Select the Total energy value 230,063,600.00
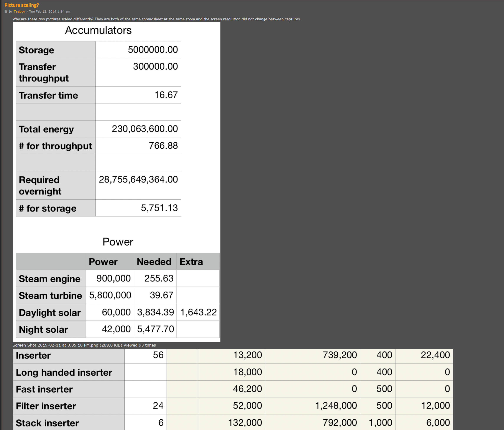This screenshot has height=430, width=504. click(x=145, y=129)
